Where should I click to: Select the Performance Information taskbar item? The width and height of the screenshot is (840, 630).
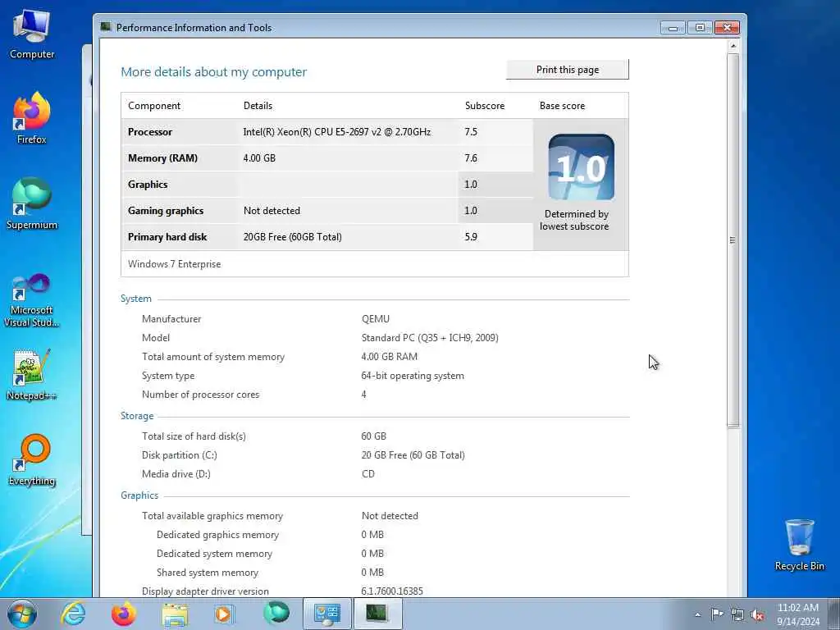(377, 614)
